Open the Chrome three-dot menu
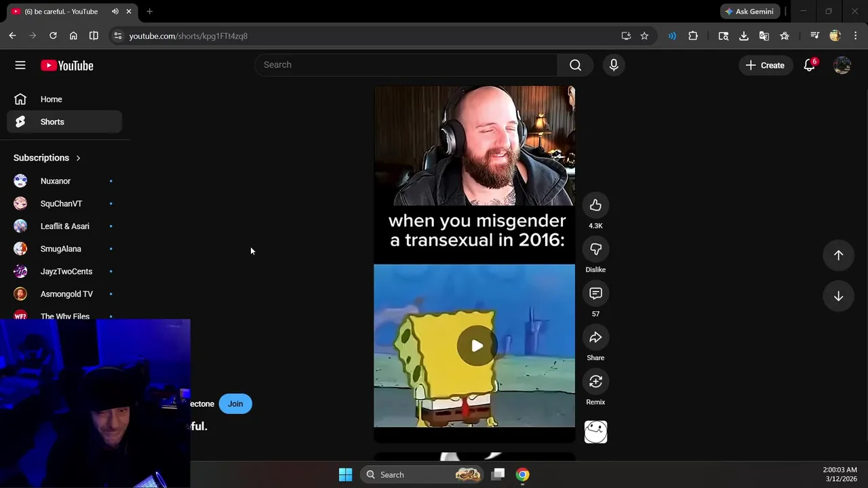868x488 pixels. coord(856,36)
